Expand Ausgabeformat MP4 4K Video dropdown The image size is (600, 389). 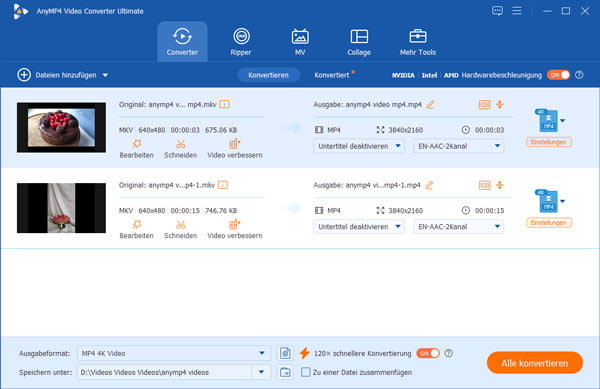(174, 353)
